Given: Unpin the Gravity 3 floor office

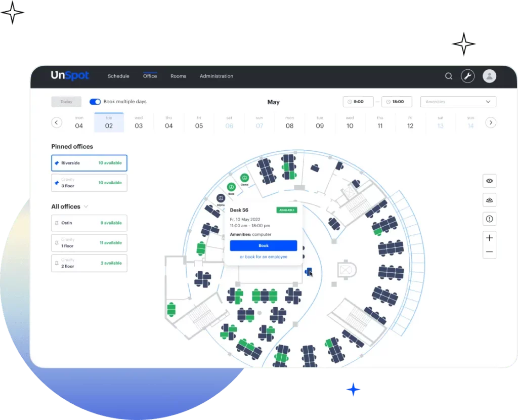Looking at the screenshot, I should pyautogui.click(x=57, y=183).
